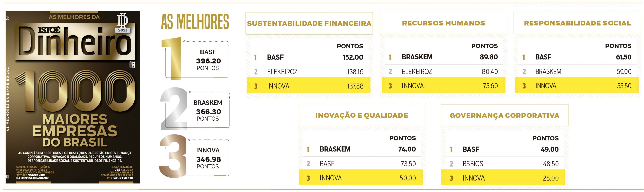Click BSBIOS 48.50 row in Governança
644x192 pixels.
click(x=504, y=164)
